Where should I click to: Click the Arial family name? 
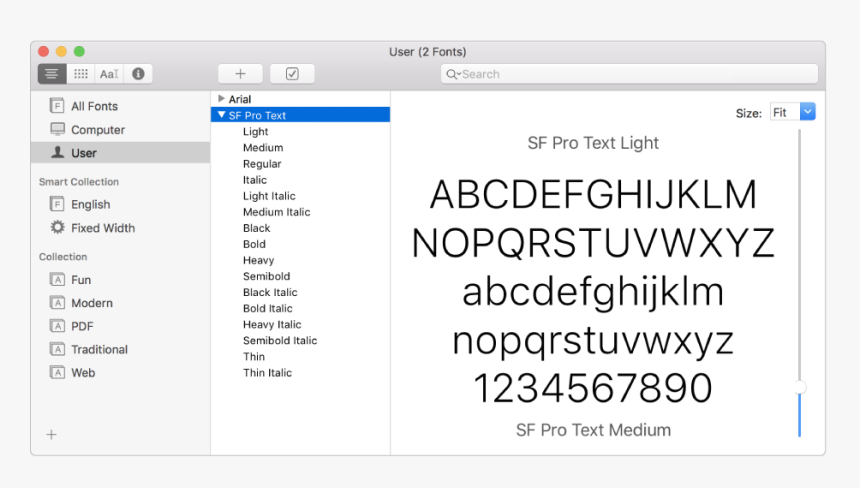[240, 99]
